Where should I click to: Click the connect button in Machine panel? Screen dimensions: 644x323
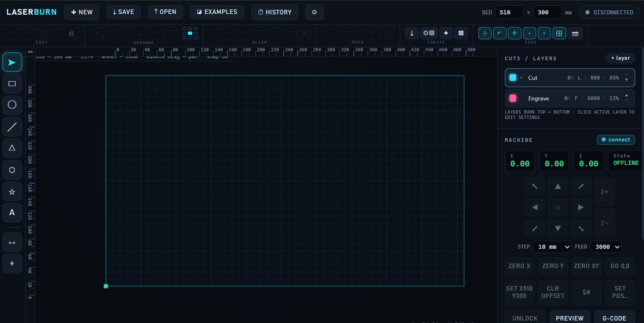(x=616, y=140)
